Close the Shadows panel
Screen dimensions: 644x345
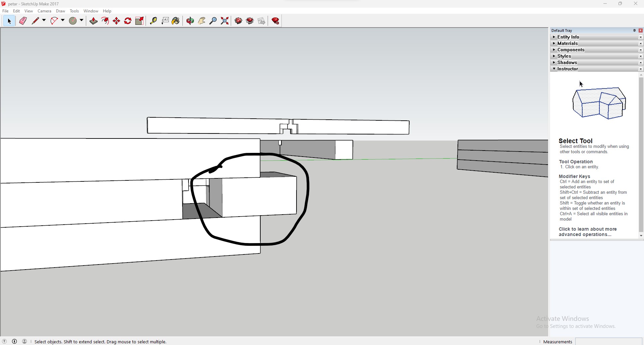click(x=641, y=63)
